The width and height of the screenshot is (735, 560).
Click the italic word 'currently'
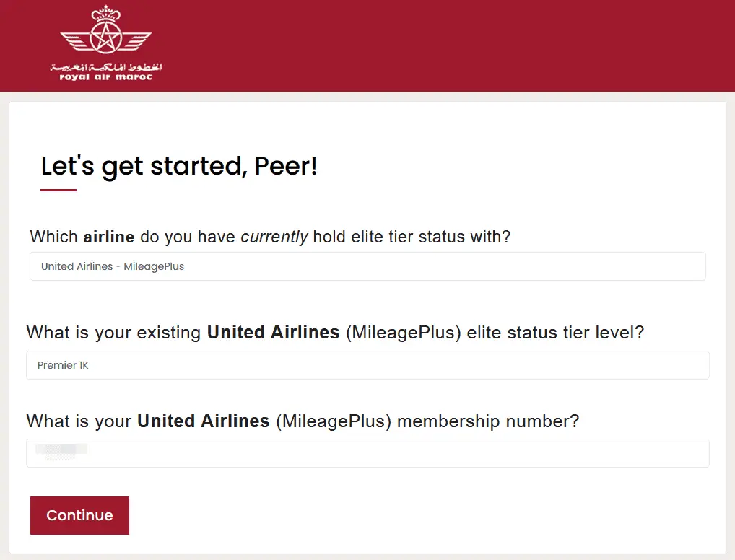coord(274,237)
